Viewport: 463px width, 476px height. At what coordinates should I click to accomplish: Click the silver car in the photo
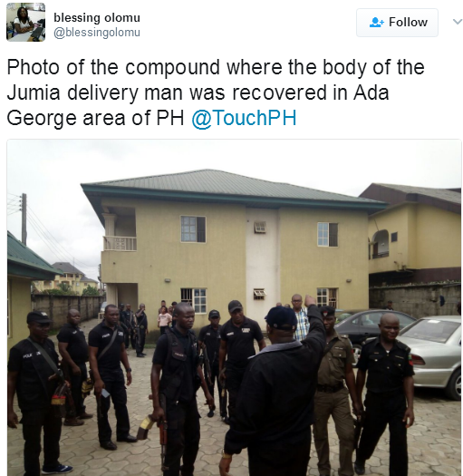click(x=431, y=354)
